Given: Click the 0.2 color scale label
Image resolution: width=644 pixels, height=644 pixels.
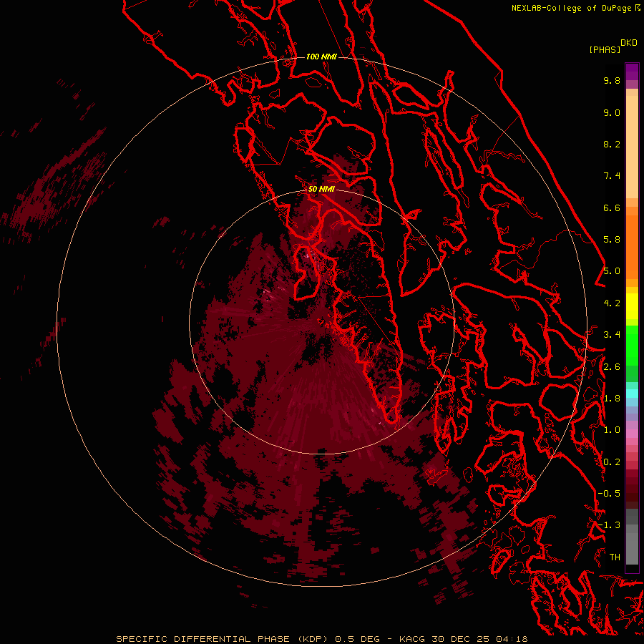Looking at the screenshot, I should tap(612, 462).
